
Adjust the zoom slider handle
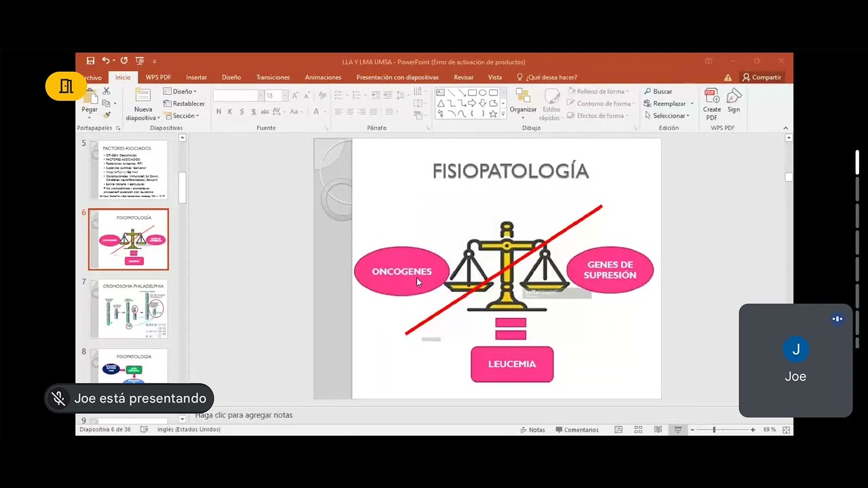(x=714, y=430)
